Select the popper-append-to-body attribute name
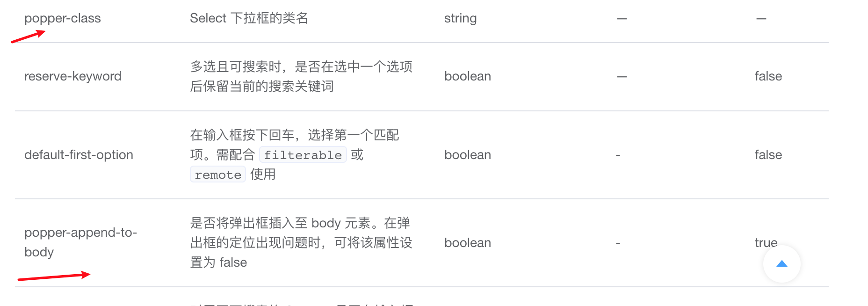868x306 pixels. point(80,242)
